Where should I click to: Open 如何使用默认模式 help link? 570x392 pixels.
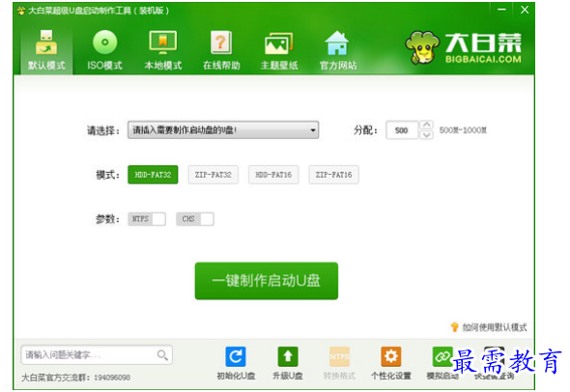(x=489, y=327)
